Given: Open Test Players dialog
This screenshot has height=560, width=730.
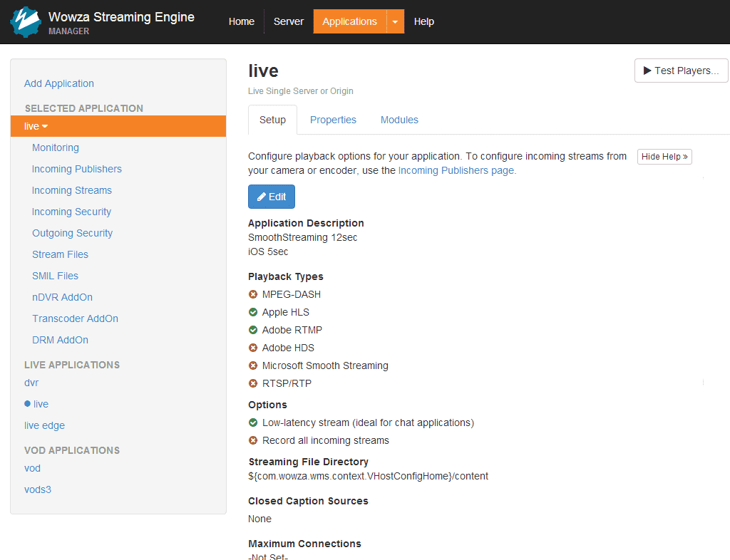Looking at the screenshot, I should point(681,71).
